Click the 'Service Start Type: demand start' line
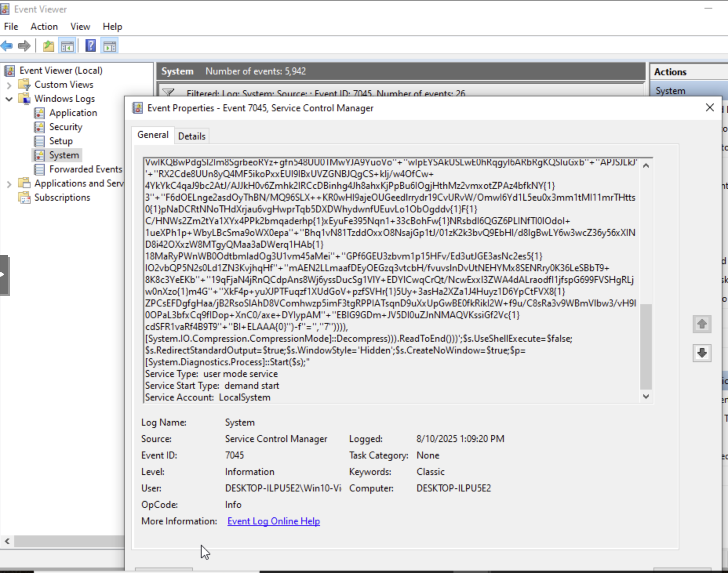The height and width of the screenshot is (573, 728). tap(212, 386)
